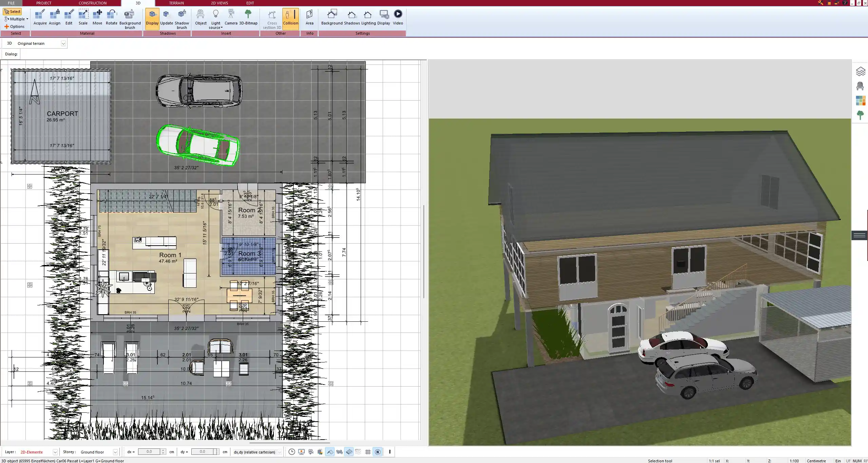Start the Video tool
This screenshot has height=463, width=868.
[x=398, y=18]
